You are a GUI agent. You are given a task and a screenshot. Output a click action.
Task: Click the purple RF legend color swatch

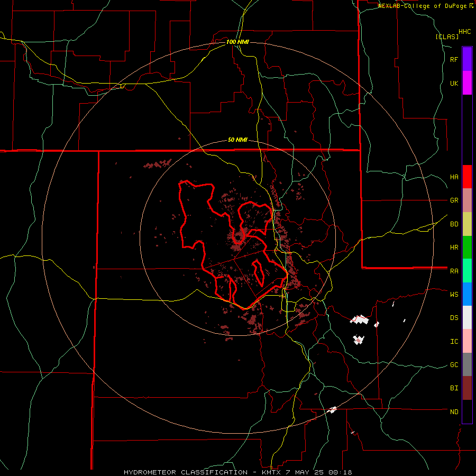tap(467, 59)
